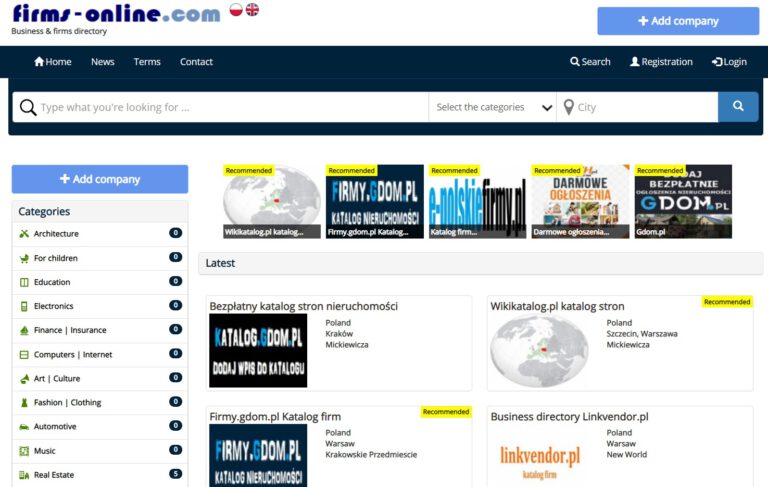
Task: Open the Gdom.pl recommended thumbnail
Action: (683, 202)
